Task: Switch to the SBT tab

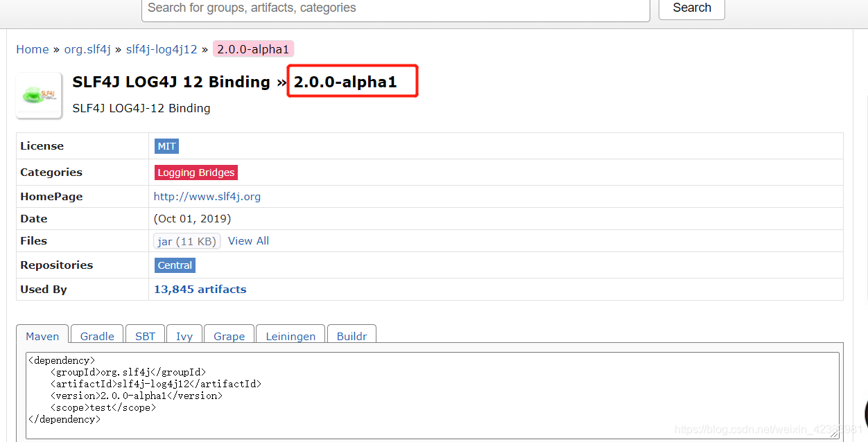Action: (x=145, y=336)
